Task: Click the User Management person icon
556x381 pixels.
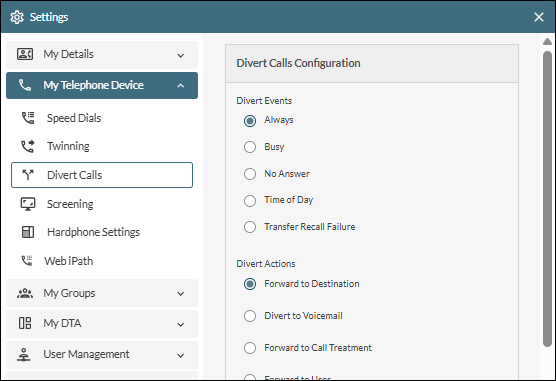Action: click(24, 354)
